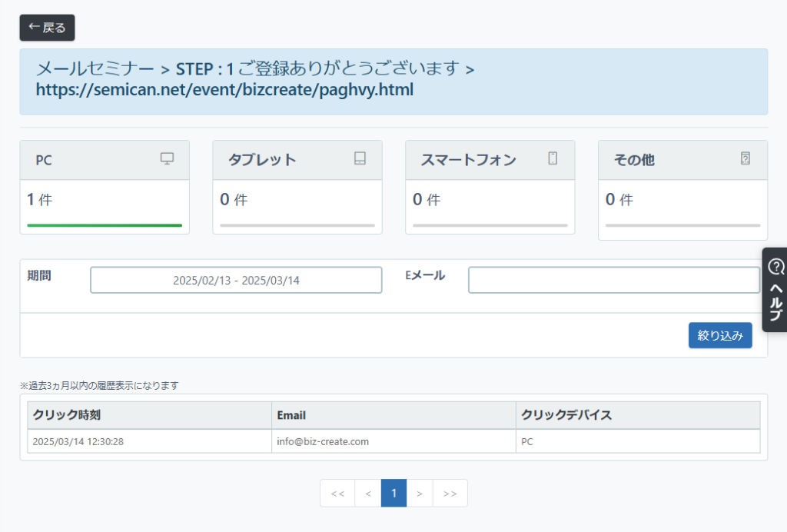Click the クリックデバイス column header
The image size is (787, 532).
[638, 415]
